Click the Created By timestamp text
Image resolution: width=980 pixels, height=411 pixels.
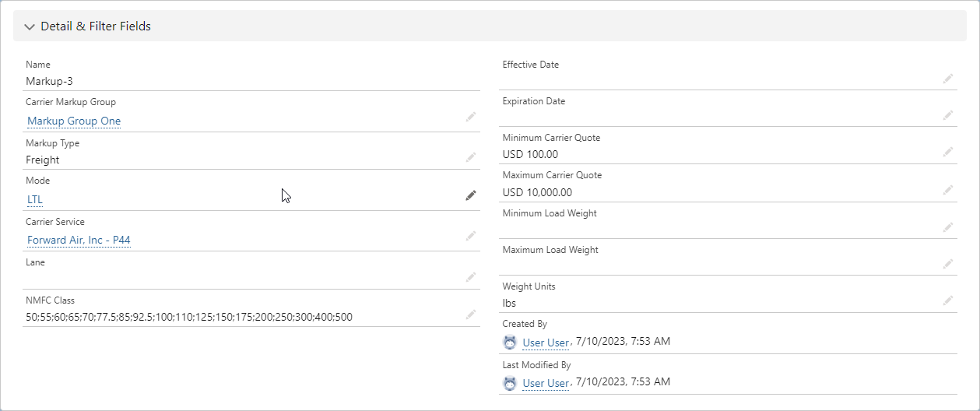tap(623, 341)
